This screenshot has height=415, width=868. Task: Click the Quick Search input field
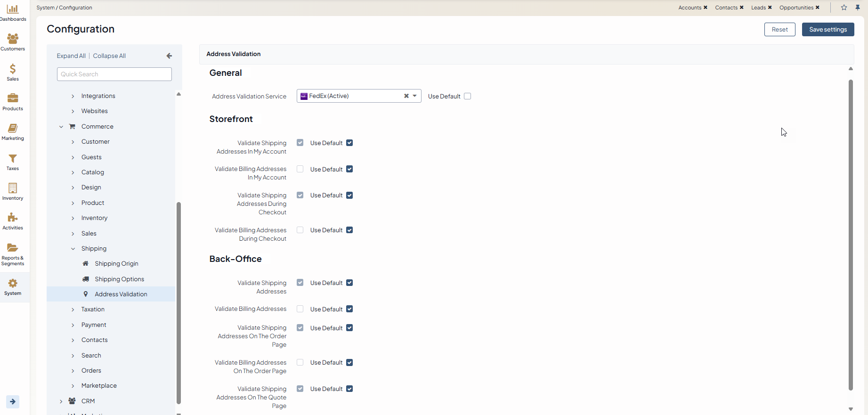tap(114, 74)
